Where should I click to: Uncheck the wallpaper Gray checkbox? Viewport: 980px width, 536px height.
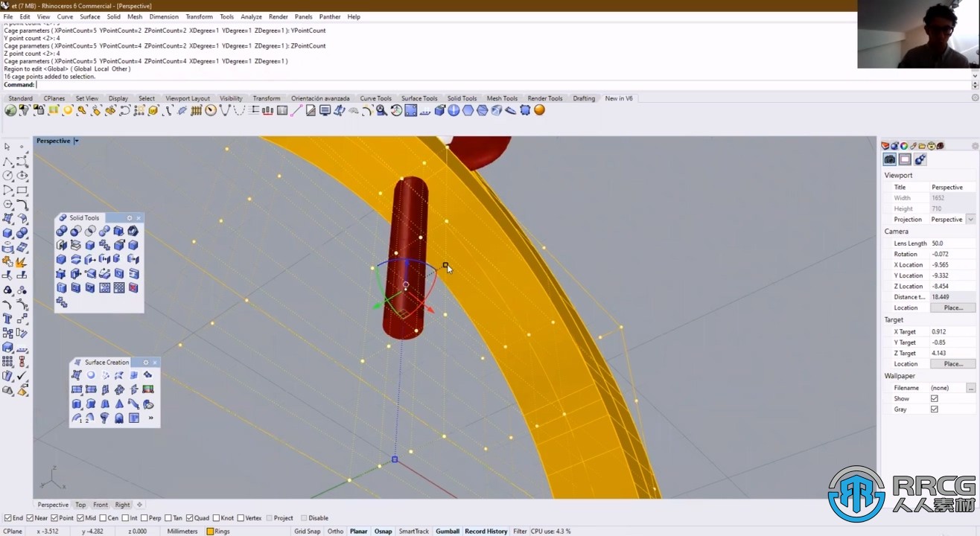(934, 409)
